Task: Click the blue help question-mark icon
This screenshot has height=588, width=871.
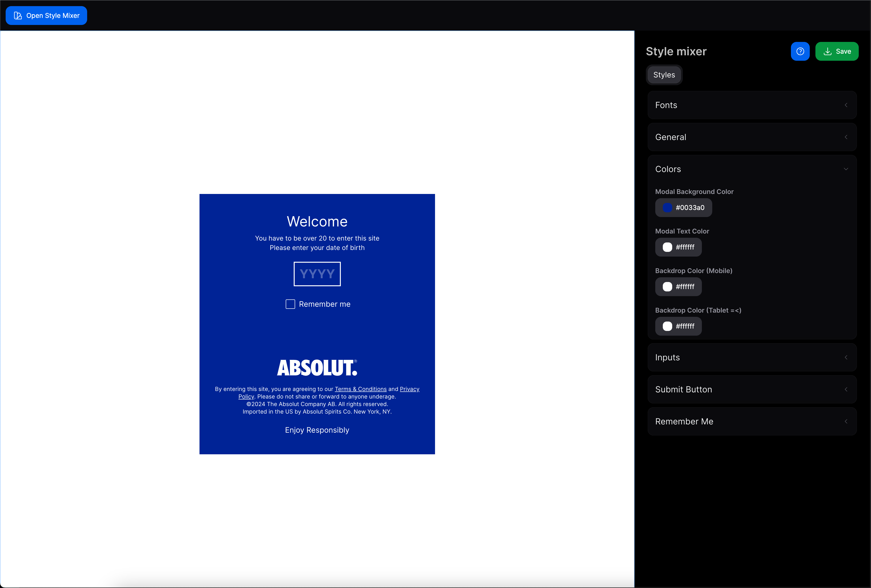Action: pos(800,51)
